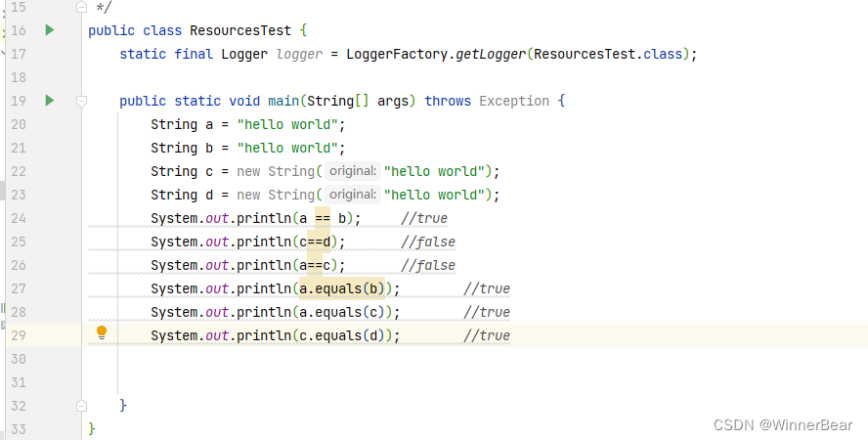Click the //true comment on line 29
868x440 pixels.
[x=487, y=335]
